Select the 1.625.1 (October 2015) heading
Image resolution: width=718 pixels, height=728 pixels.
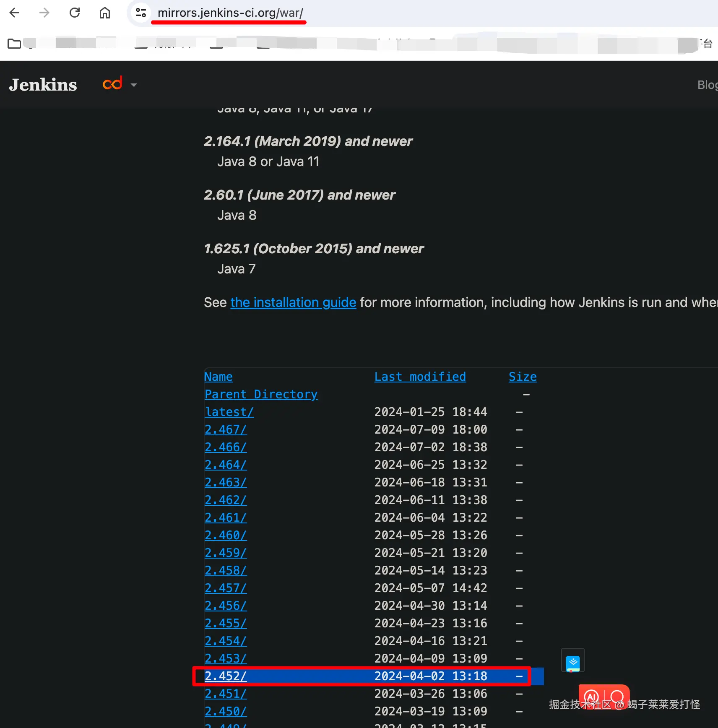click(x=314, y=249)
